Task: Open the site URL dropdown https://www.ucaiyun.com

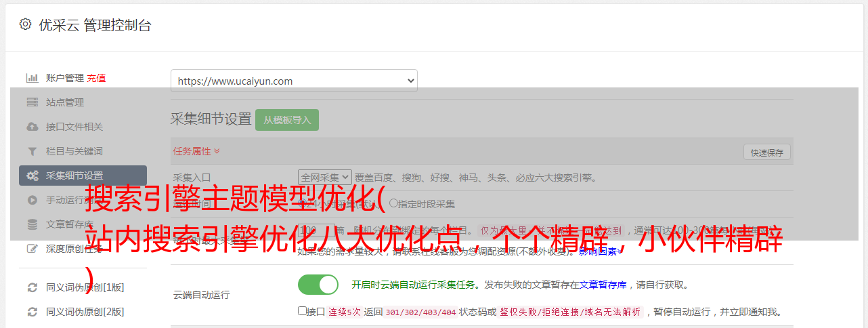Action: coord(294,81)
